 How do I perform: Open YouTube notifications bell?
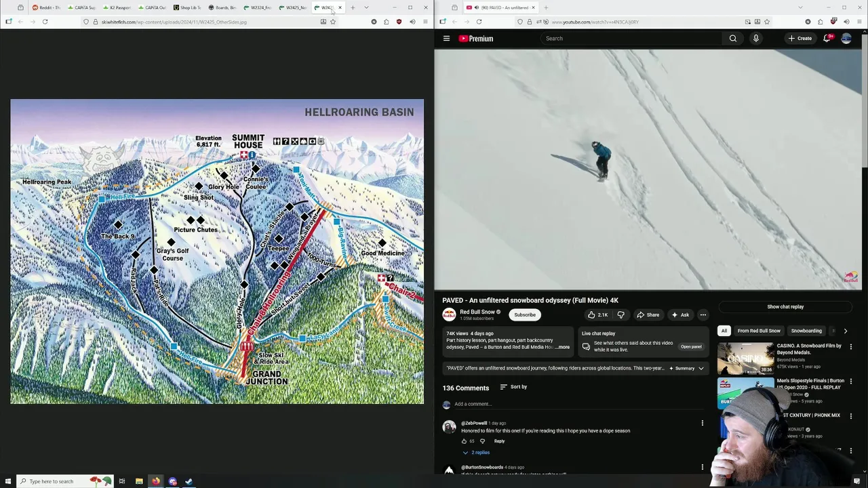tap(827, 39)
